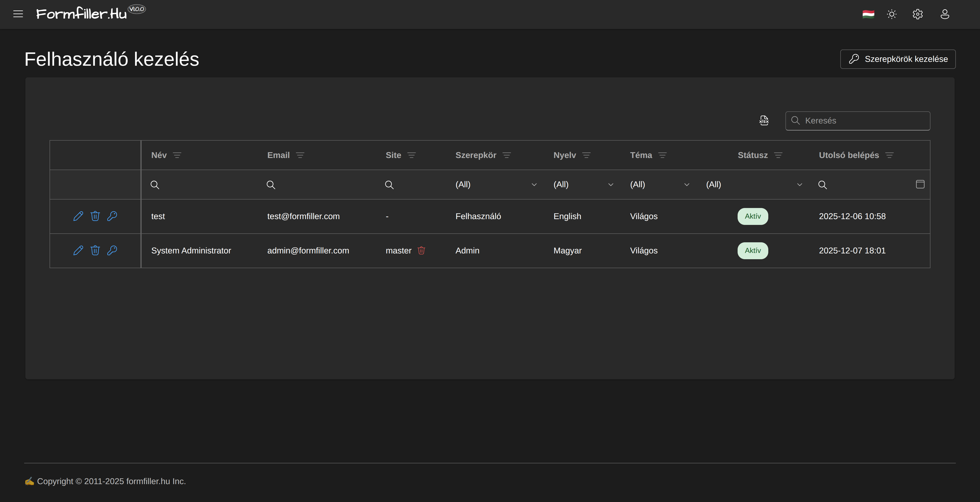Open the hamburger navigation menu
980x502 pixels.
18,14
